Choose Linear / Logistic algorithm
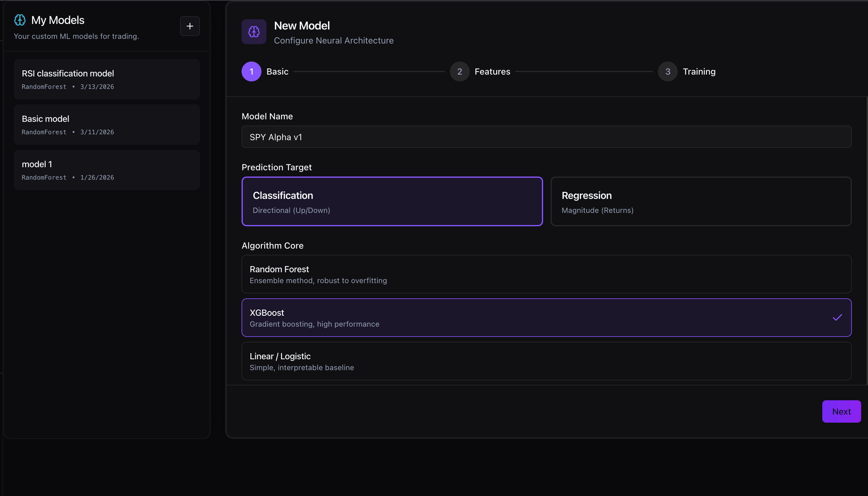Viewport: 868px width, 496px height. pos(546,361)
